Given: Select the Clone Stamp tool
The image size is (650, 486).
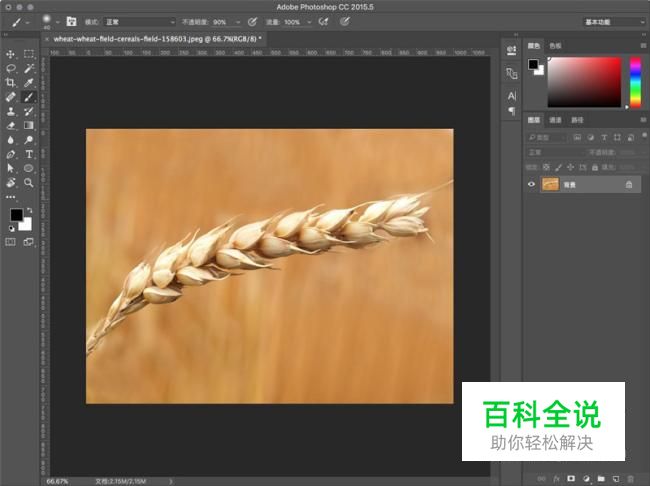Looking at the screenshot, I should 10,112.
